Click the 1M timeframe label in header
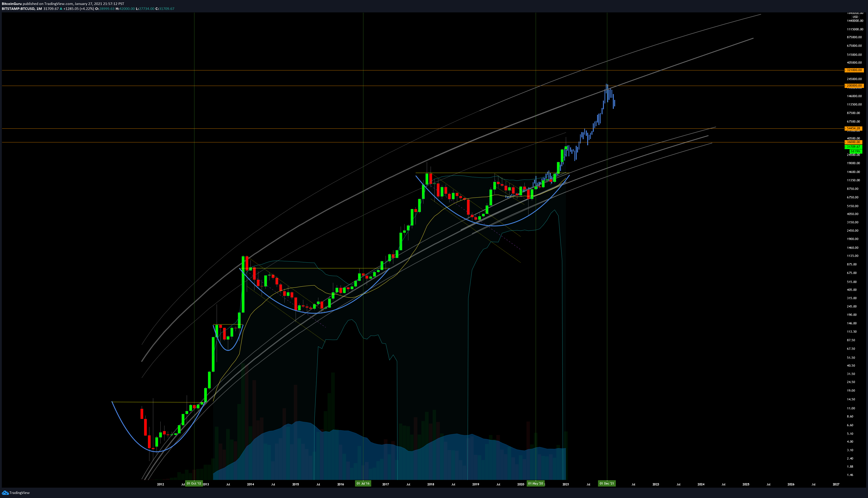Screen dimensions: 868x498 point(39,9)
